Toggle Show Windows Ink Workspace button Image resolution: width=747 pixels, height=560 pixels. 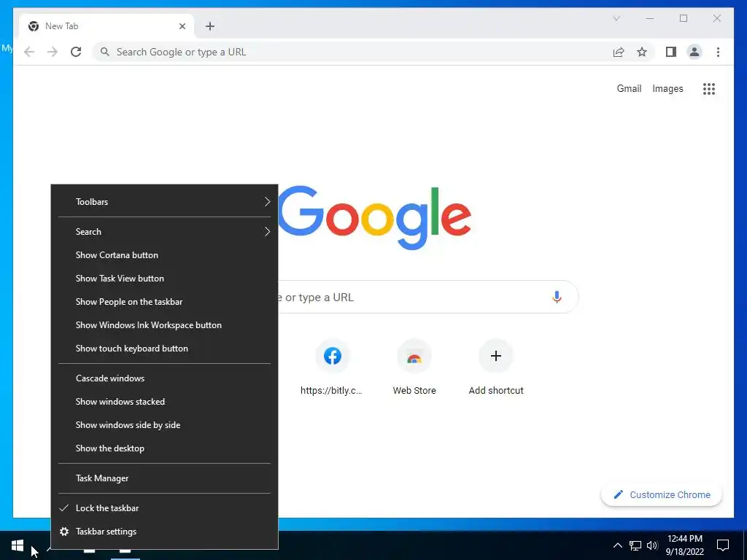[x=164, y=325]
